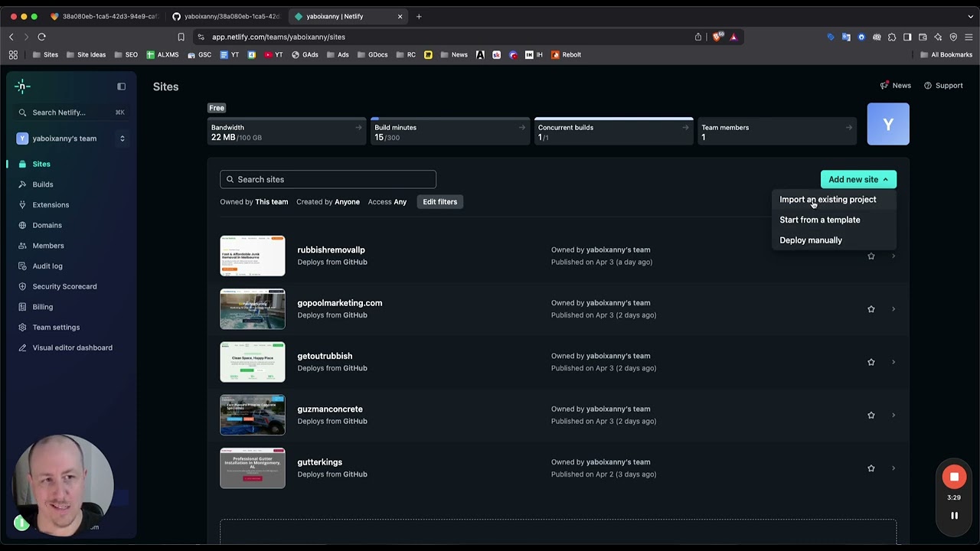
Task: Star the gopoolmarketing.com site
Action: [x=871, y=309]
